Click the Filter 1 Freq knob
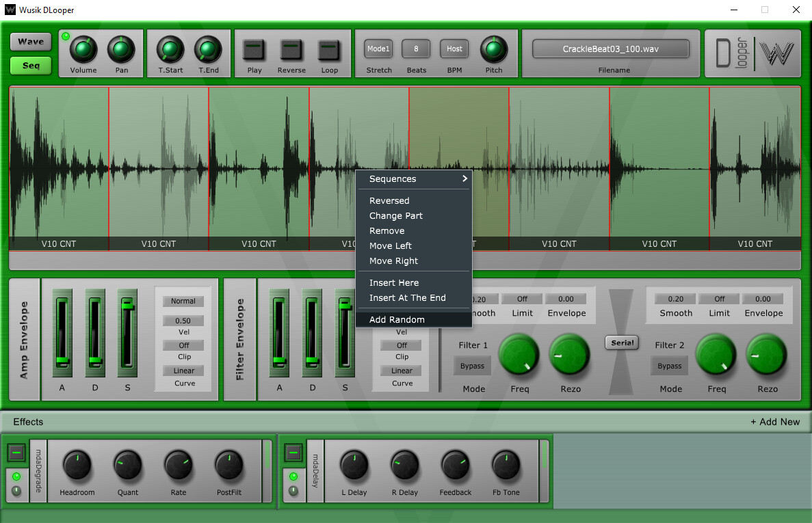 [519, 356]
